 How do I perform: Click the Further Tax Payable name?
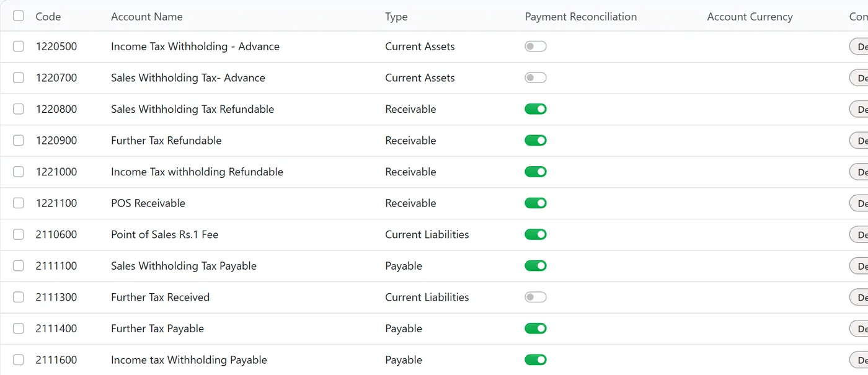(157, 329)
